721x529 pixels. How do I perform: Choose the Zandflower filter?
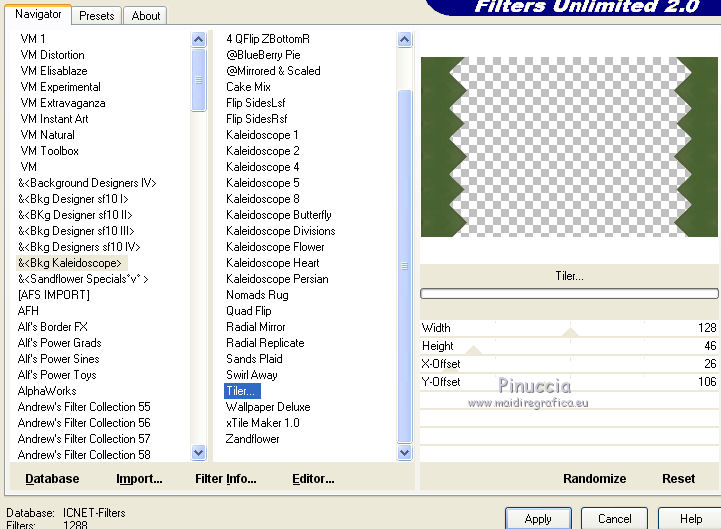pyautogui.click(x=252, y=439)
